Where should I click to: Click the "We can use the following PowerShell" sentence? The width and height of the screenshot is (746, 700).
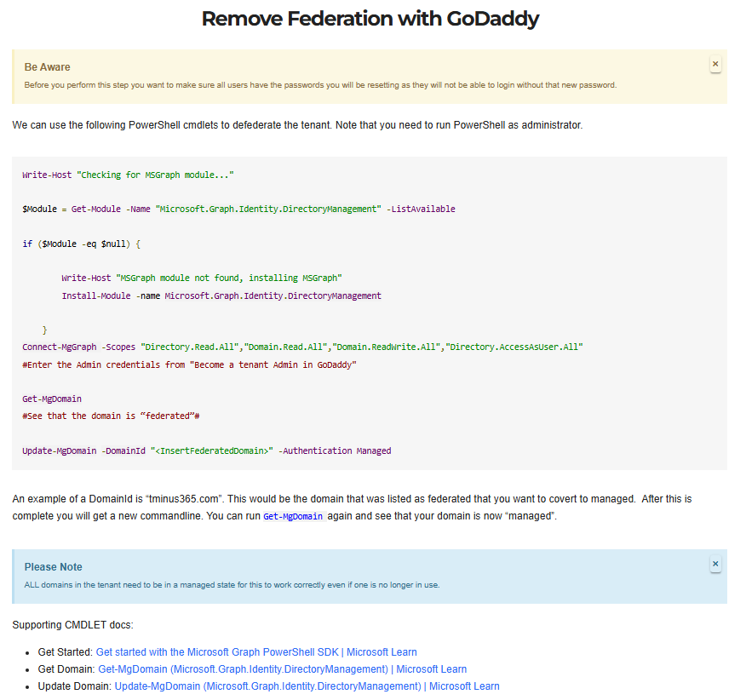point(297,125)
